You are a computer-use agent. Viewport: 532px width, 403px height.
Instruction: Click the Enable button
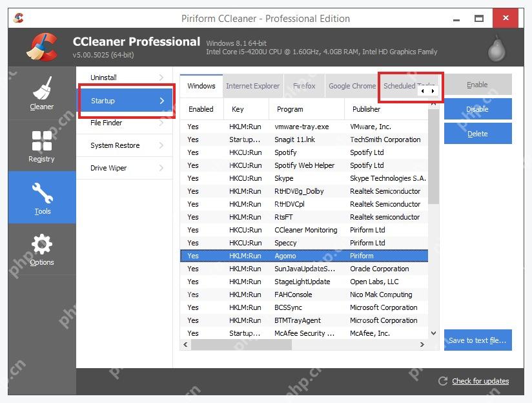478,85
